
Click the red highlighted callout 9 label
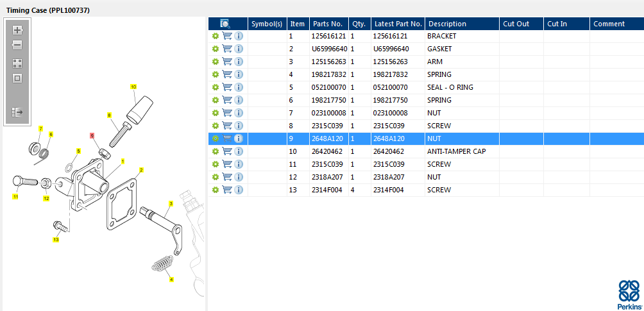coord(92,136)
